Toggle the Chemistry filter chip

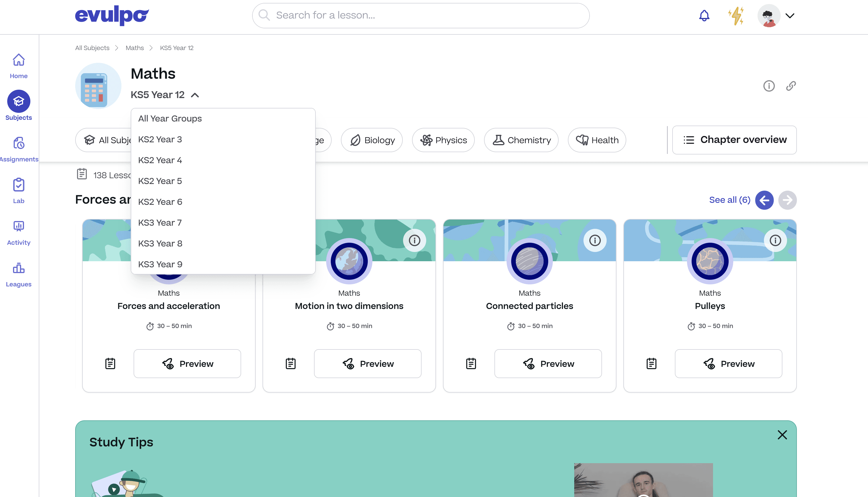click(x=521, y=140)
